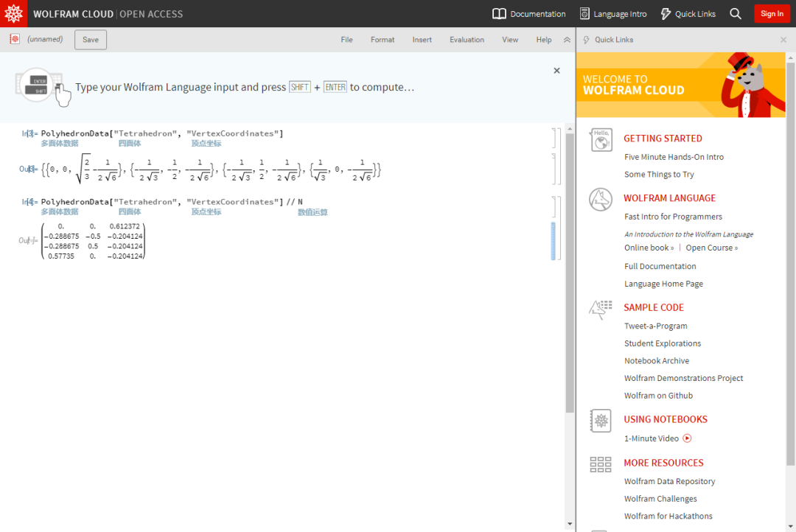Click the 四面体 annotation under In[3]
796x532 pixels.
(130, 144)
